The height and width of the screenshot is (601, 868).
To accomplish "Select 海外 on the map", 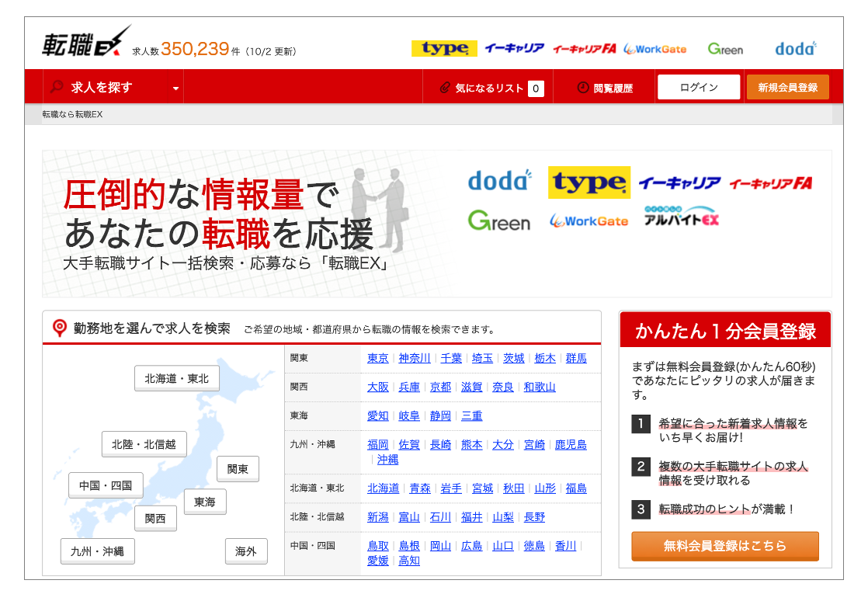I will click(246, 551).
